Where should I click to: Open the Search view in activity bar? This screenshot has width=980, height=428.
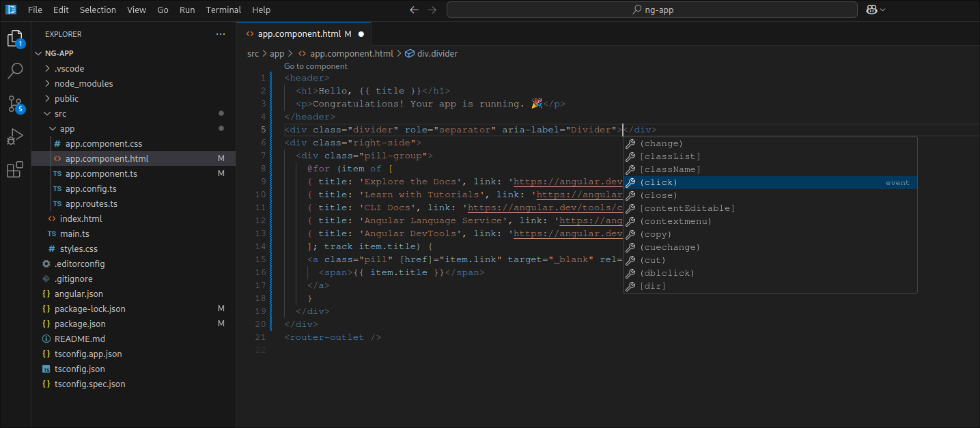[15, 70]
